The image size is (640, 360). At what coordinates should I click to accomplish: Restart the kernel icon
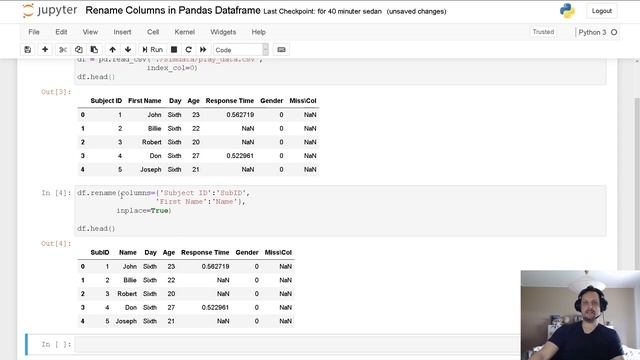pyautogui.click(x=188, y=50)
